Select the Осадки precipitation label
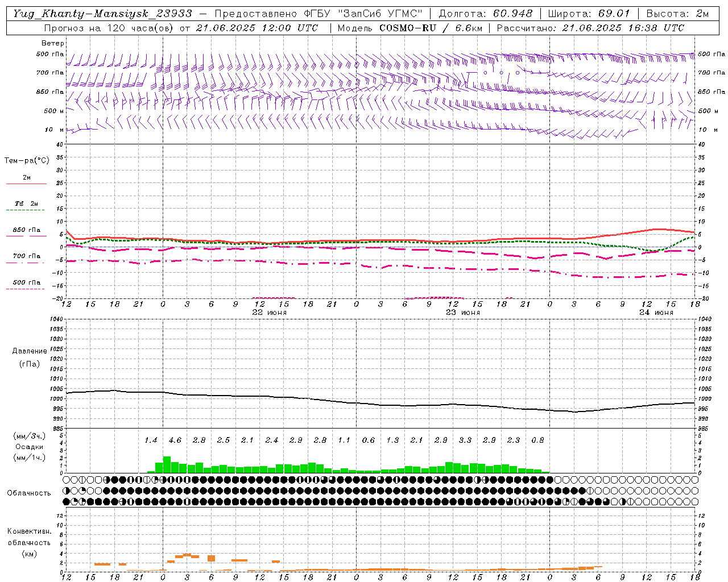This screenshot has height=582, width=728. coord(29,447)
